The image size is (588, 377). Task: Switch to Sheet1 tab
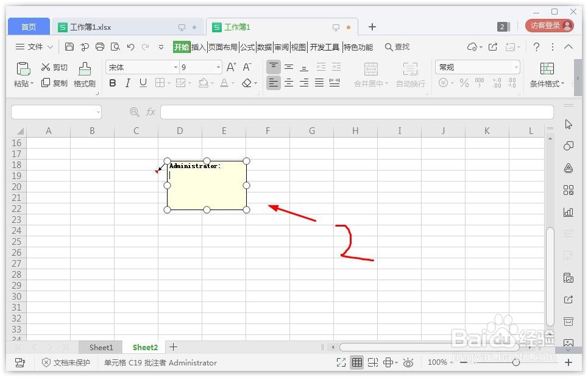point(101,347)
